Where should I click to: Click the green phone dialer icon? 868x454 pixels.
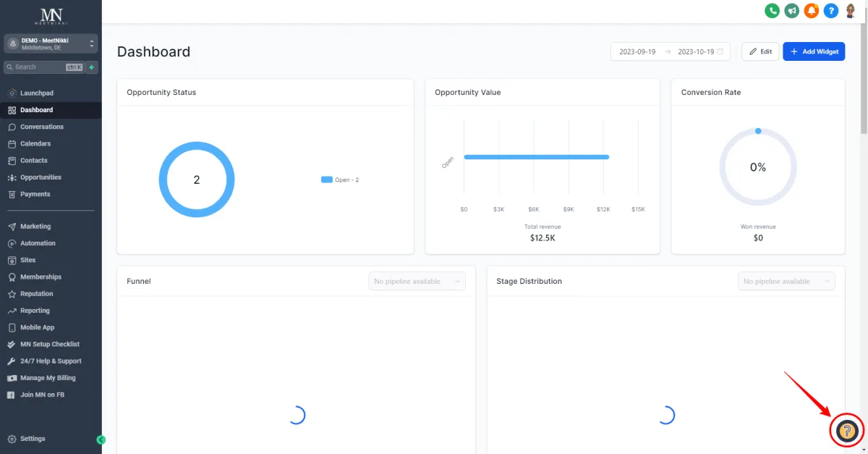click(x=773, y=11)
